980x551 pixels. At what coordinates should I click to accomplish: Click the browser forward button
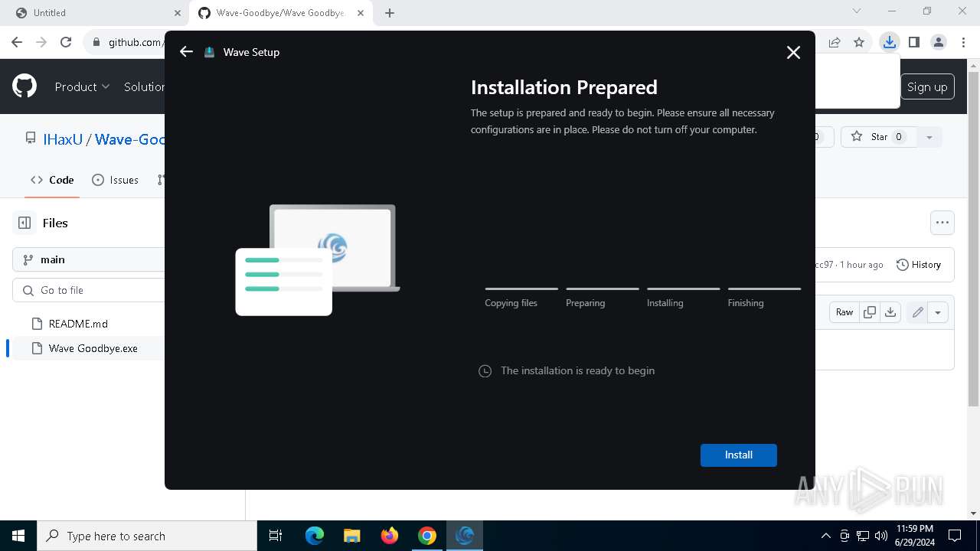coord(42,42)
